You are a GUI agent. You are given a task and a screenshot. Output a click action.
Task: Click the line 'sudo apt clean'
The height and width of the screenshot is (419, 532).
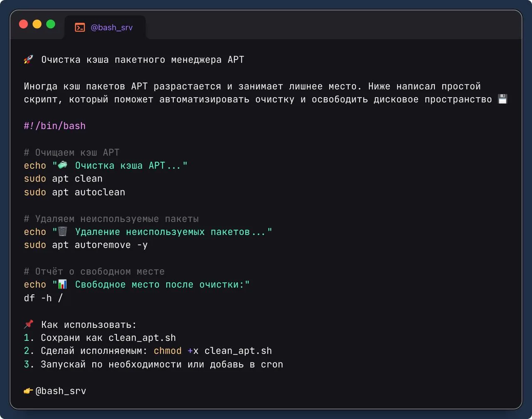click(63, 179)
